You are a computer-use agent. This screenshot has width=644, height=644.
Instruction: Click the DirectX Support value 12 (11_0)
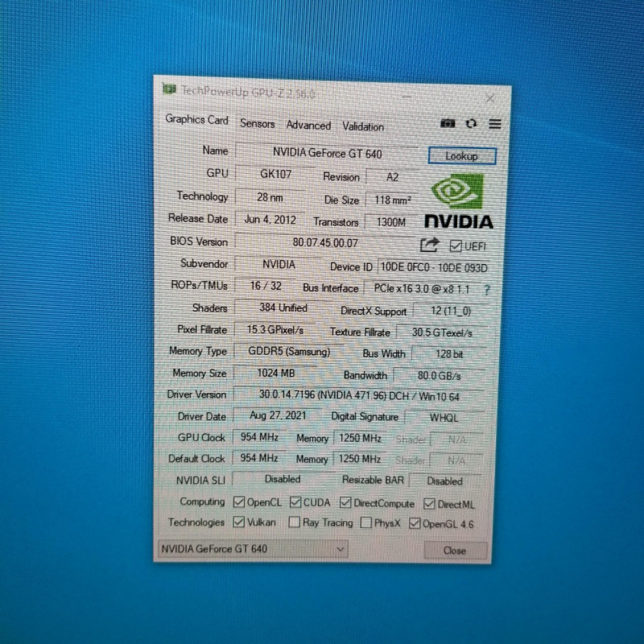tap(450, 311)
